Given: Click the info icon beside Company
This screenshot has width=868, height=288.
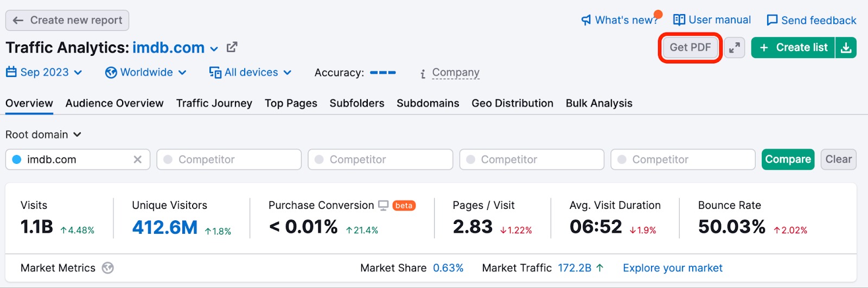Looking at the screenshot, I should (423, 74).
